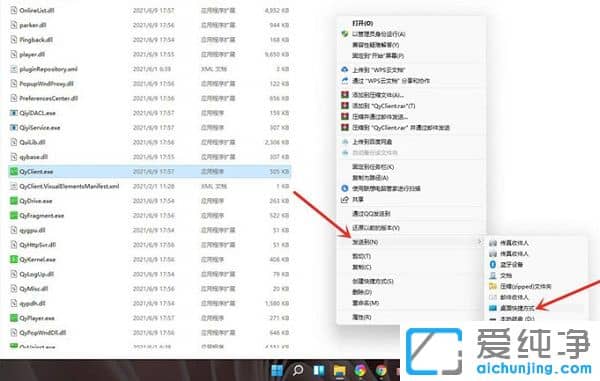Select the QuiLib.dll file name
Screen dimensions: 600x381
(33, 142)
